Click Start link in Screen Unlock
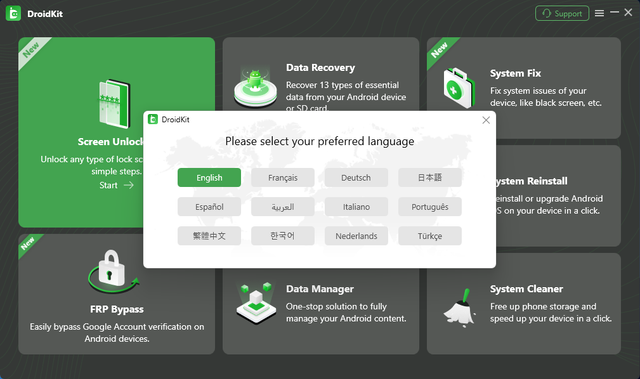 click(x=116, y=185)
